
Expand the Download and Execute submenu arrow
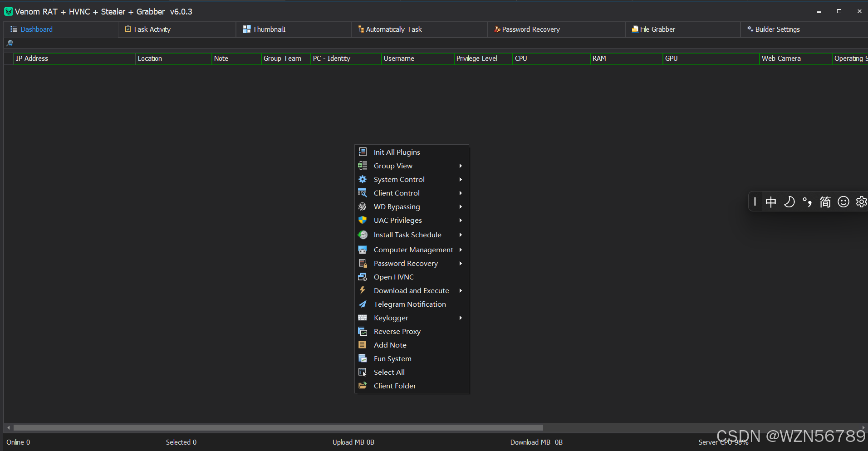461,290
